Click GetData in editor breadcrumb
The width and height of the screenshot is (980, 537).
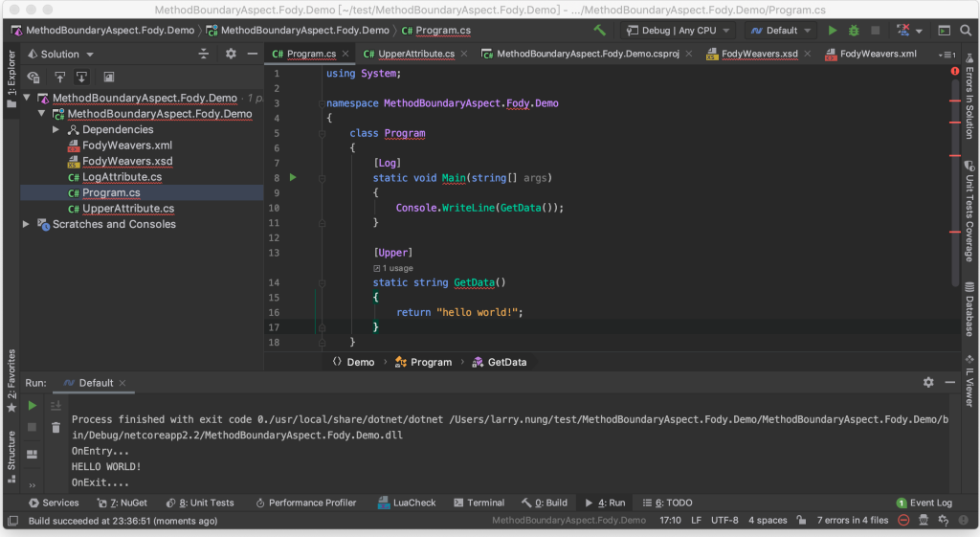click(500, 362)
